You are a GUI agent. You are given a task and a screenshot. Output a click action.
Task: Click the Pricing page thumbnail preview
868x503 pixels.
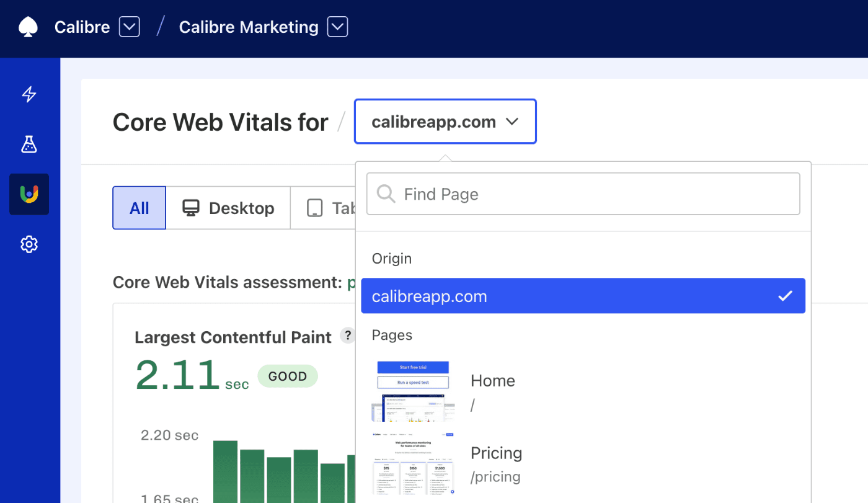pyautogui.click(x=413, y=463)
